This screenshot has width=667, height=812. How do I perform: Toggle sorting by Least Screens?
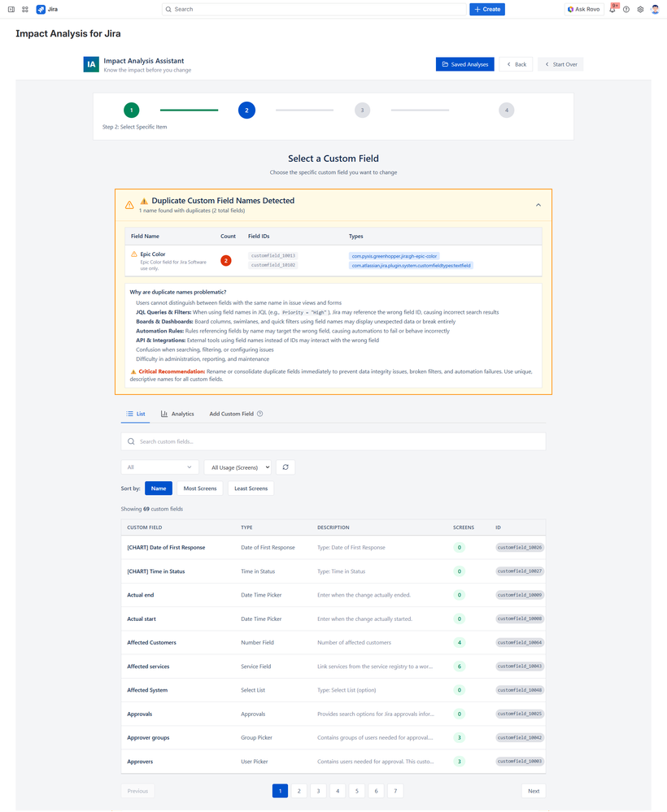[x=250, y=488]
